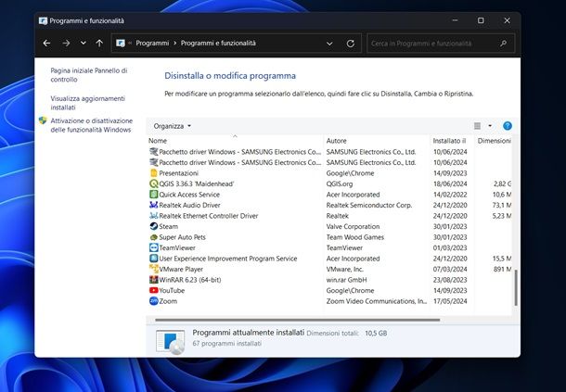Select Programmi in the breadcrumb path
566x392 pixels.
152,44
